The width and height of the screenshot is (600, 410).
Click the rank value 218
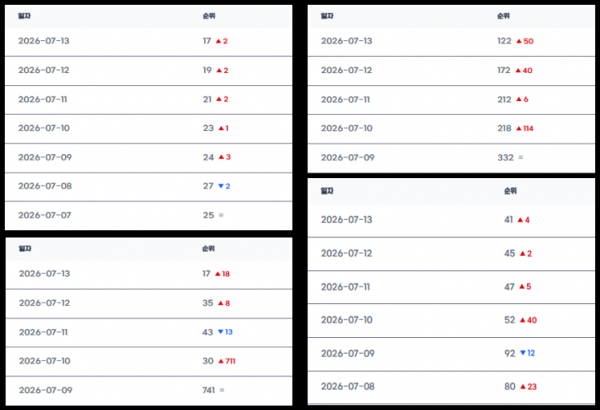pyautogui.click(x=504, y=128)
